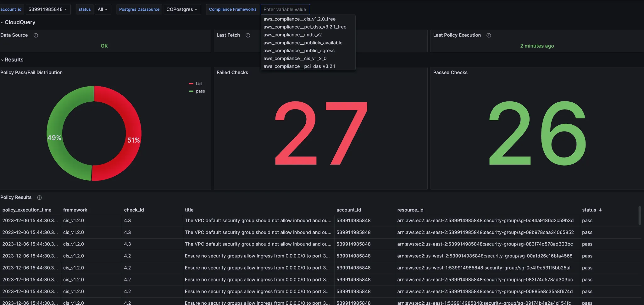Click info icon beside Last Fetch
This screenshot has width=644, height=305.
[248, 35]
